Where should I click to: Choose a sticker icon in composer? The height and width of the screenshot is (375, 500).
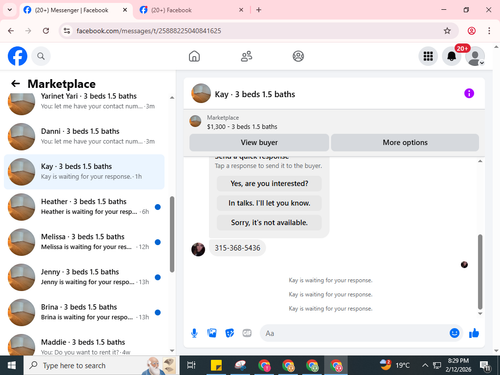pos(229,333)
